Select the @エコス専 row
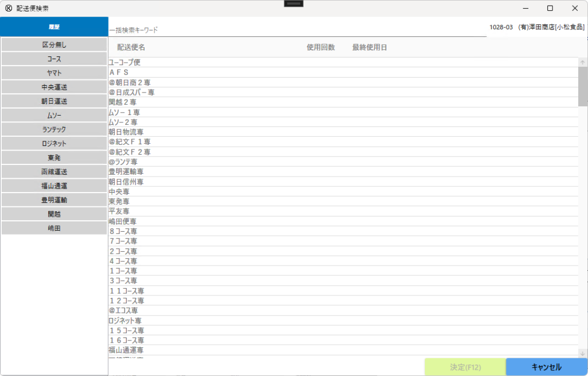 [343, 310]
